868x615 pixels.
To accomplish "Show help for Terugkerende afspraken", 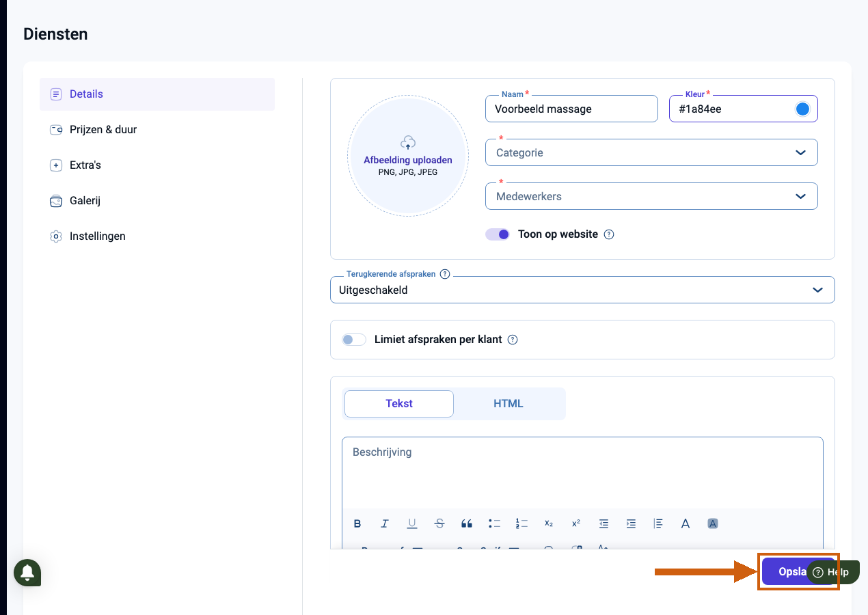I will [x=445, y=274].
